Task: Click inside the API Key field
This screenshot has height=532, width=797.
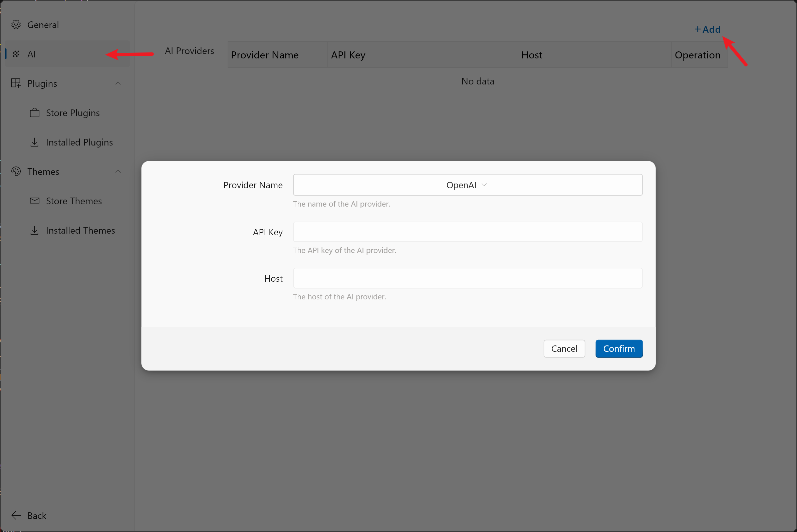Action: click(467, 232)
